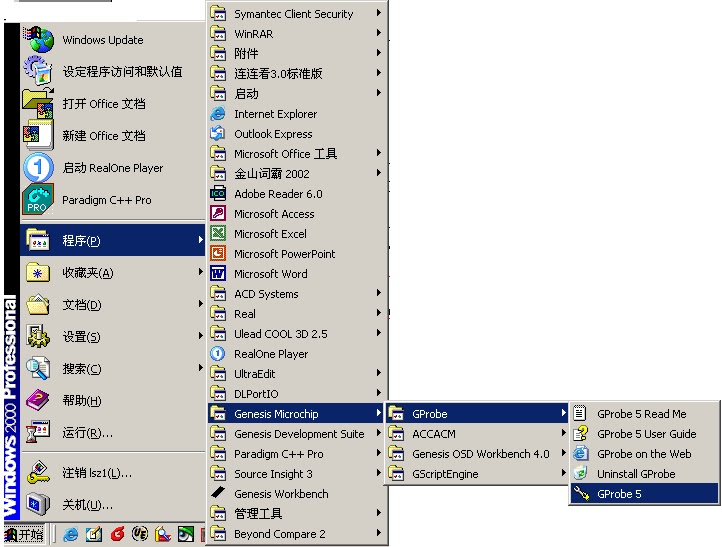The width and height of the screenshot is (722, 547).
Task: Open the 文档(D) menu item
Action: (x=112, y=304)
